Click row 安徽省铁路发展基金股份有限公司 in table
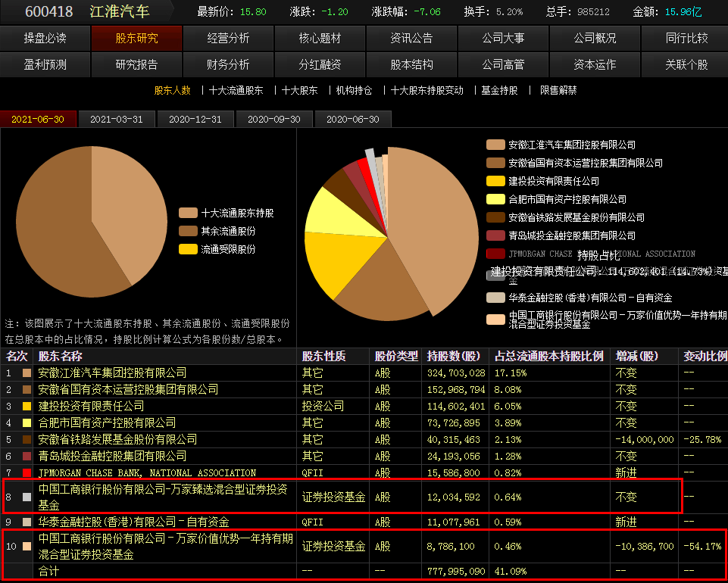 pos(364,440)
